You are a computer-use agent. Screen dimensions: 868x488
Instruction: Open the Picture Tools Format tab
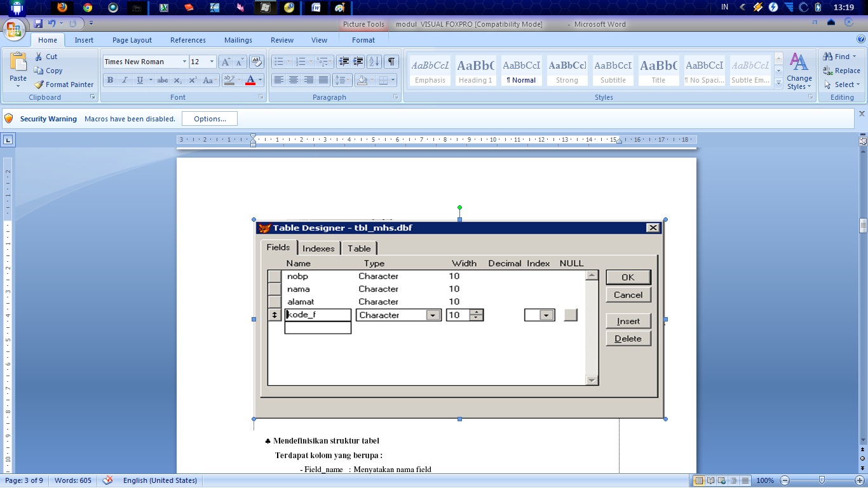pos(363,40)
